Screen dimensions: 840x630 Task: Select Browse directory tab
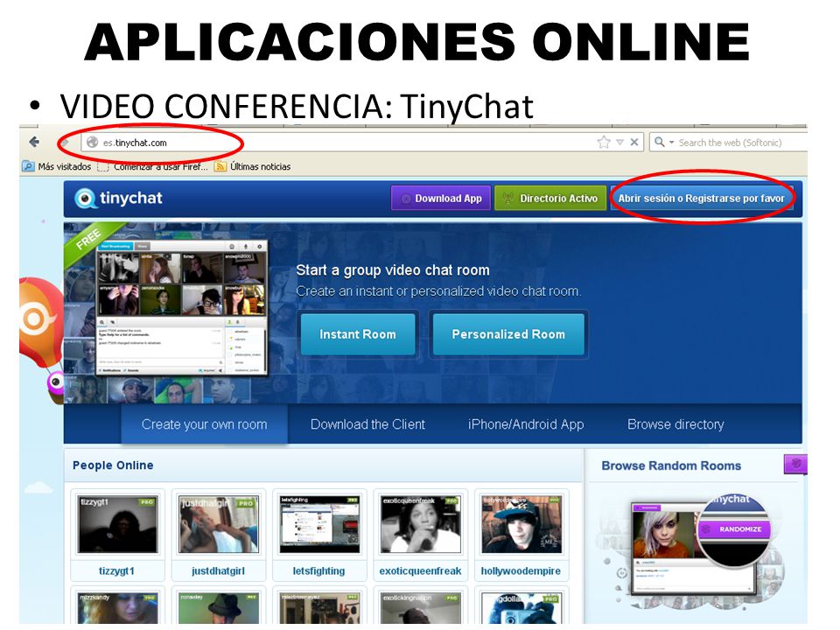pyautogui.click(x=675, y=424)
